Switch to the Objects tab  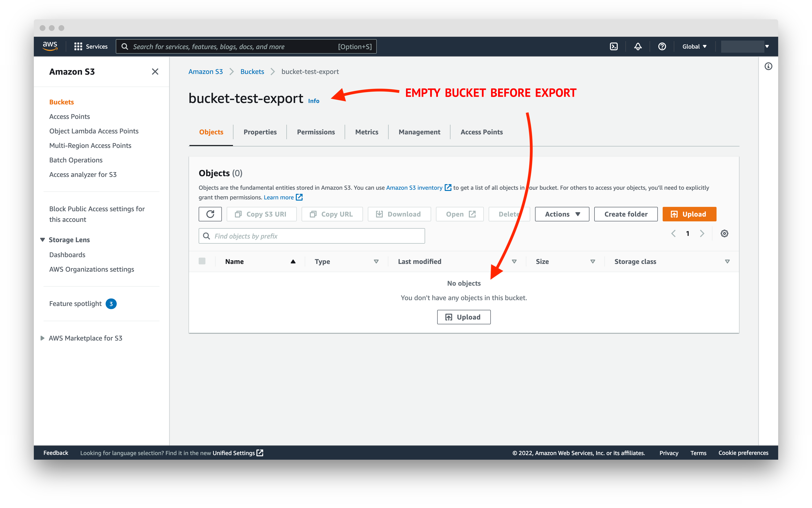[x=211, y=132]
